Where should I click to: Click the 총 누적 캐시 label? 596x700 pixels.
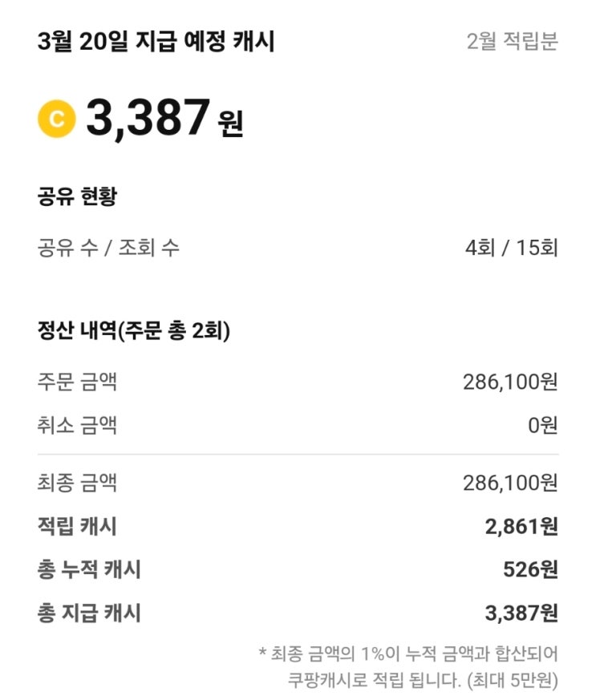(89, 570)
